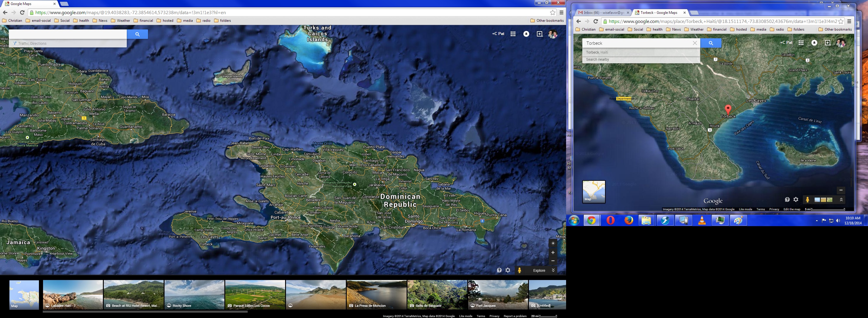This screenshot has height=318, width=868.
Task: Click red Torbeck location pin
Action: pyautogui.click(x=728, y=109)
